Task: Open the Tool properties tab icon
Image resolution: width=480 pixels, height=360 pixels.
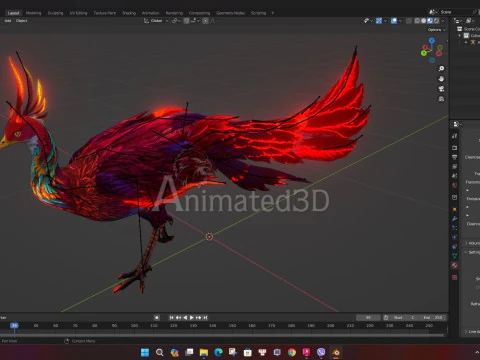Action: [x=455, y=136]
